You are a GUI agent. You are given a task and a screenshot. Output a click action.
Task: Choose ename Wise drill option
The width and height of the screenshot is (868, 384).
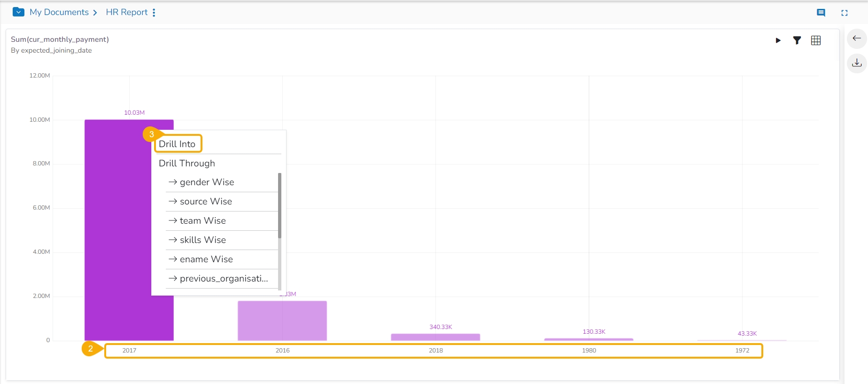(222, 259)
